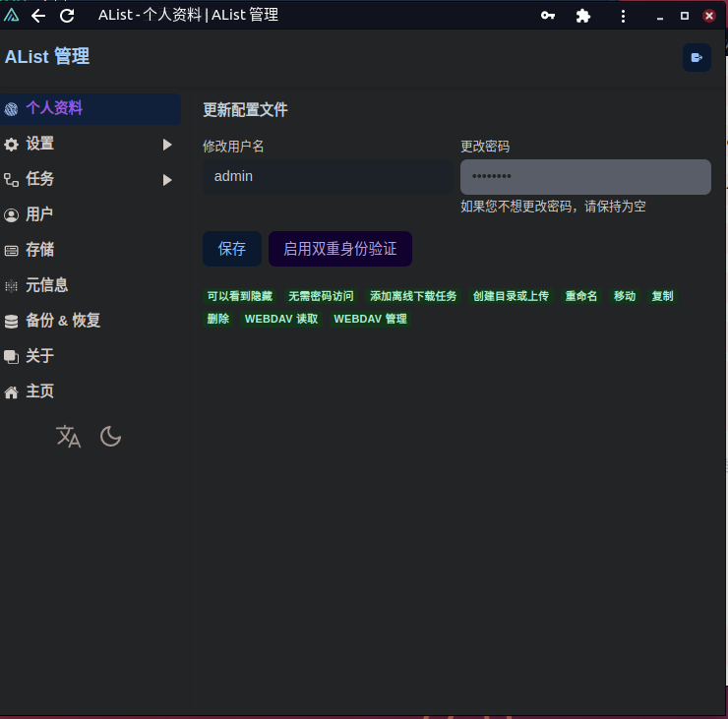Open the 存储 storage page
This screenshot has height=719, width=728.
point(39,250)
